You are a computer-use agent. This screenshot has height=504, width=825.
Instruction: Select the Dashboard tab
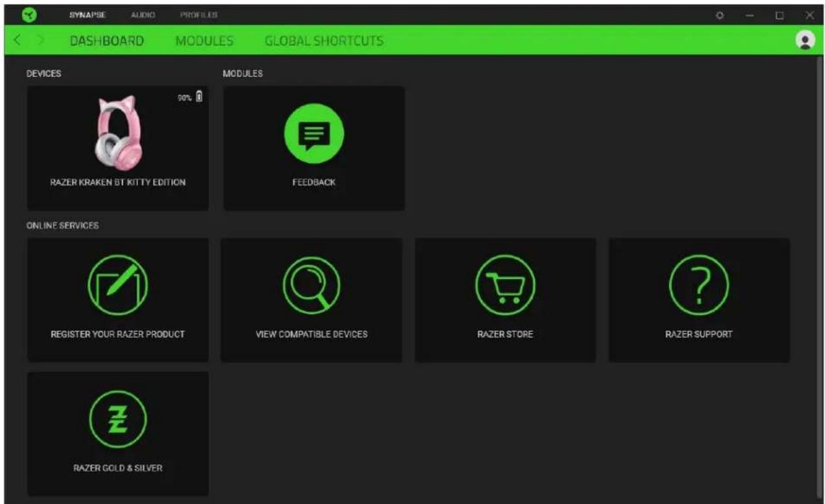click(107, 41)
